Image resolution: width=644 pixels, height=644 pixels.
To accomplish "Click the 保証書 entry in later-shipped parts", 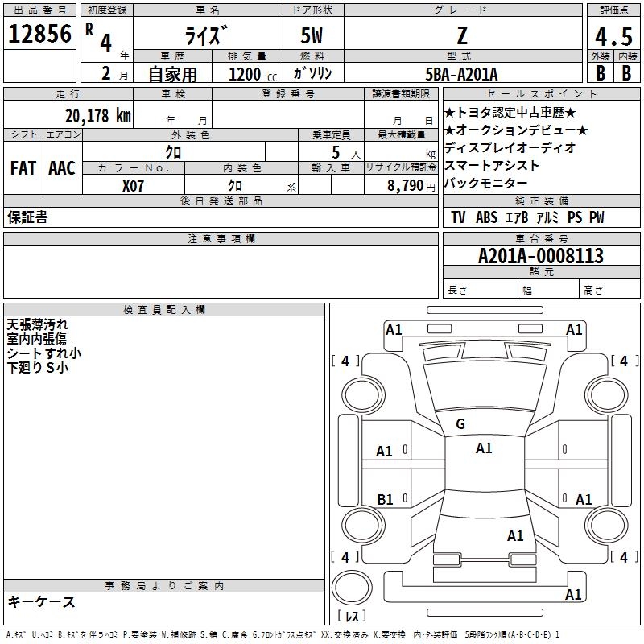I will [27, 217].
